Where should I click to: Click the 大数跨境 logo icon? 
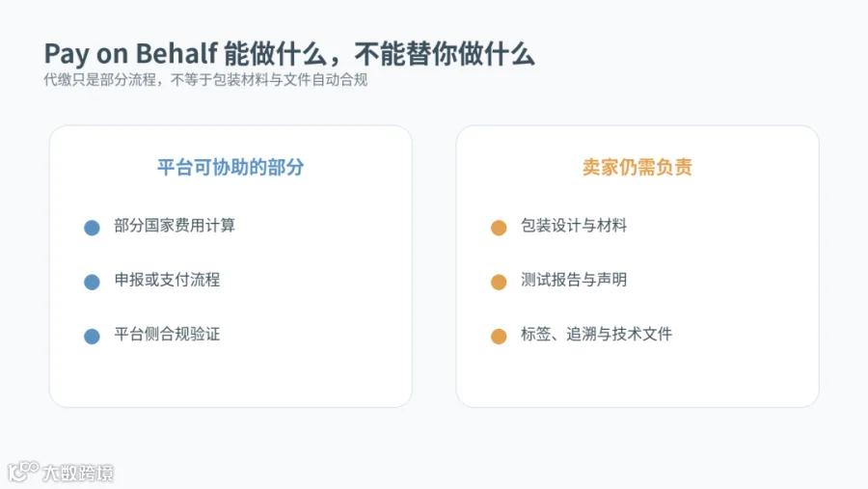tap(23, 472)
